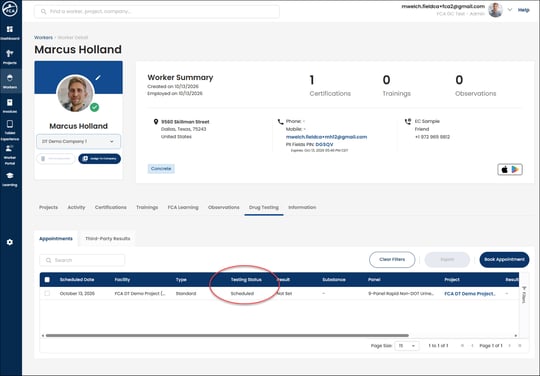Click the FCA logo in sidebar
Screen dimensions: 540x376
10,9
